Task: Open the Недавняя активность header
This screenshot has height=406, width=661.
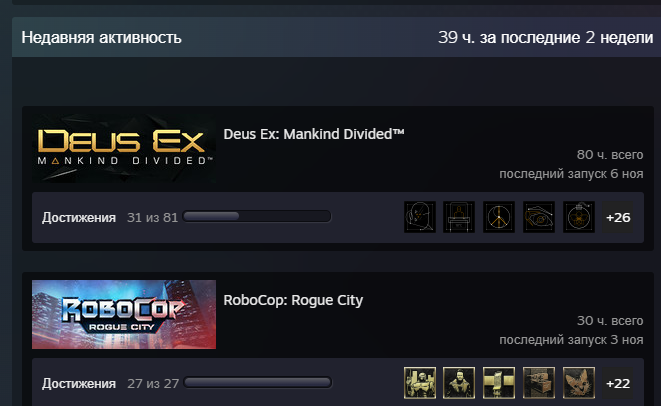Action: click(x=102, y=38)
